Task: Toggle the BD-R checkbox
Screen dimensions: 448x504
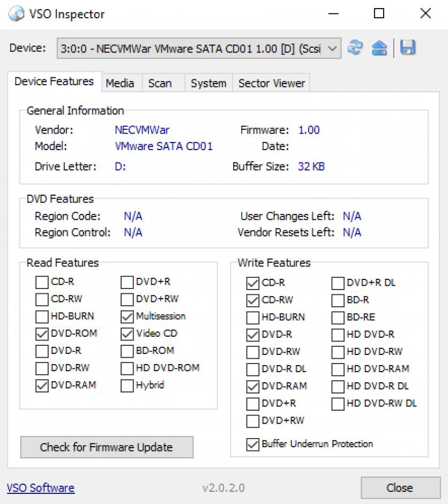Action: click(x=338, y=301)
